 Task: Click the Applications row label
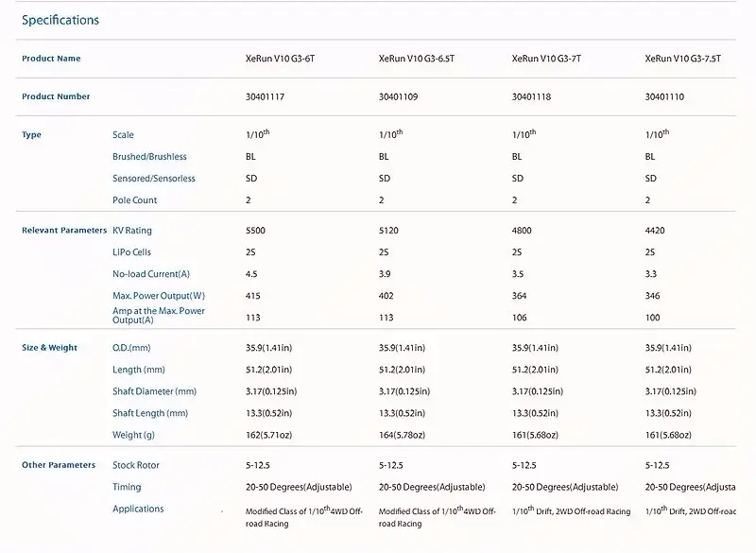click(138, 510)
